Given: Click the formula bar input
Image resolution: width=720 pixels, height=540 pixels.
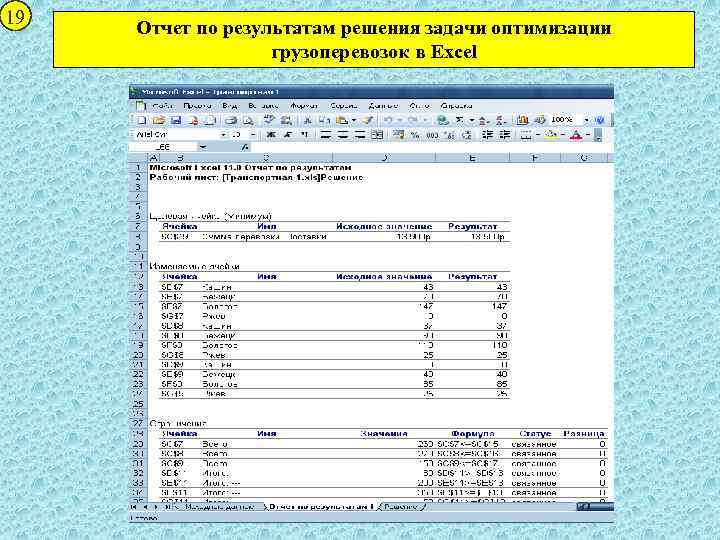Looking at the screenshot, I should click(x=432, y=147).
